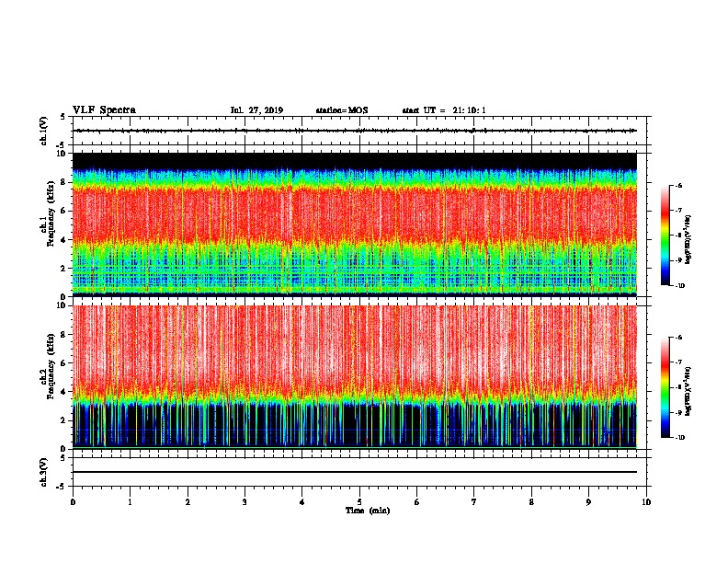Click time axis tick label "0"

(73, 502)
